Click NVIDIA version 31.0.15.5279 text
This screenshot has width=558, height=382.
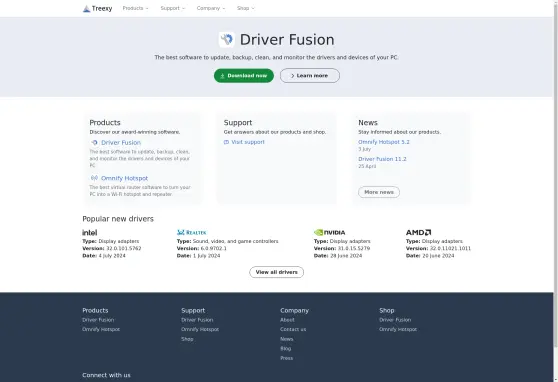(342, 248)
